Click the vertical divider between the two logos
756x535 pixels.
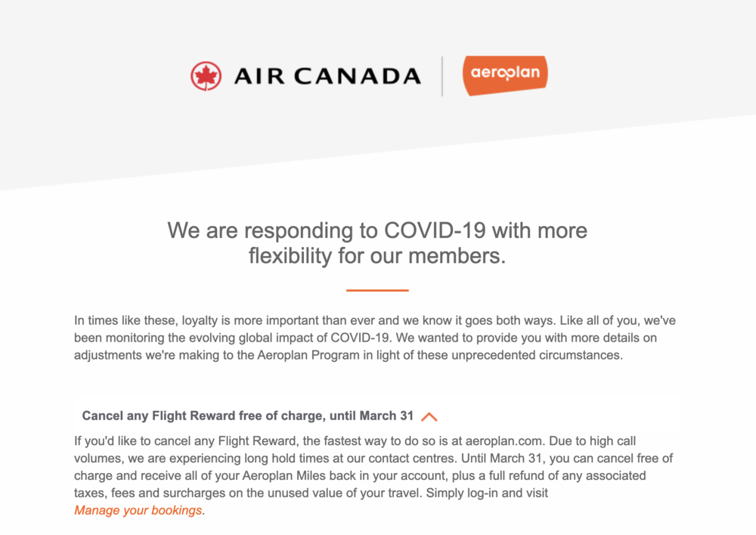click(x=442, y=76)
